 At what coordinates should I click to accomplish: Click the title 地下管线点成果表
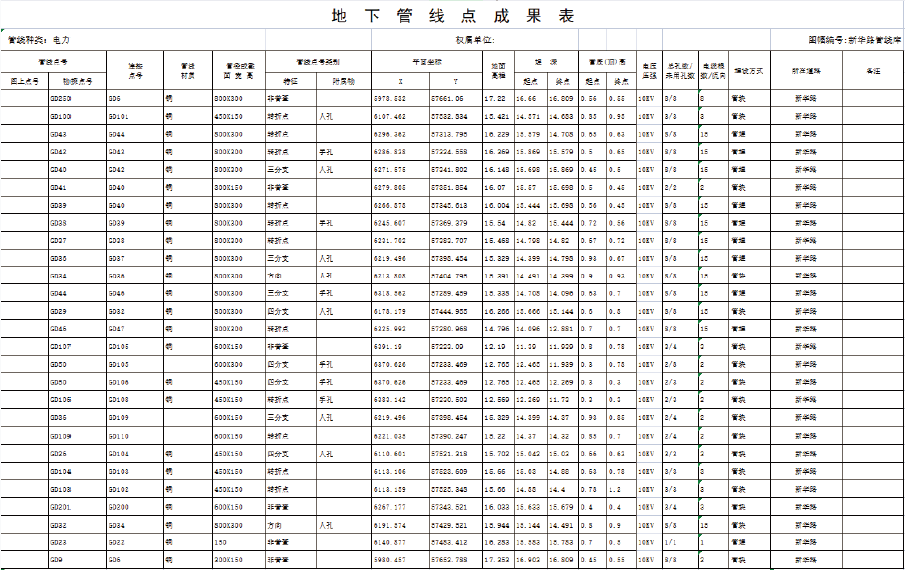tap(453, 17)
